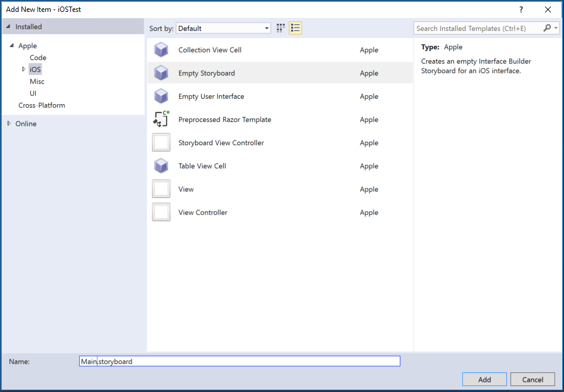The width and height of the screenshot is (564, 392).
Task: Close the Add New Item dialog
Action: [548, 10]
